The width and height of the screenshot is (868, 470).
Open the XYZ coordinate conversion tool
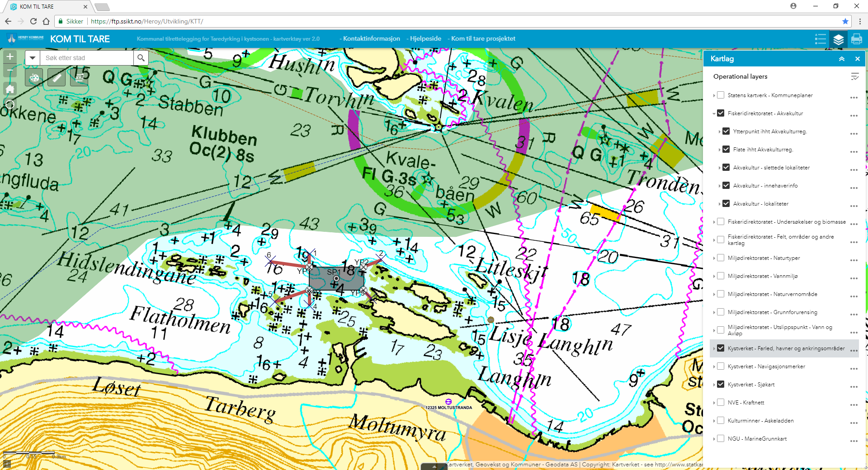point(79,78)
